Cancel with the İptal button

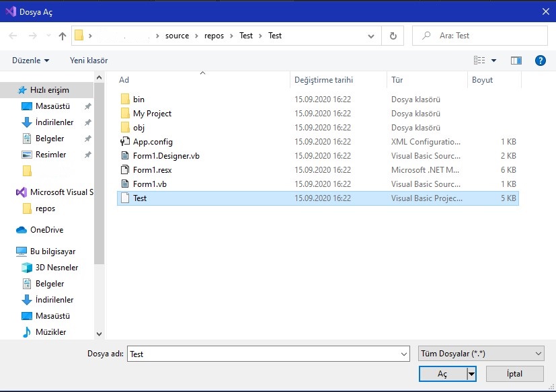point(514,374)
